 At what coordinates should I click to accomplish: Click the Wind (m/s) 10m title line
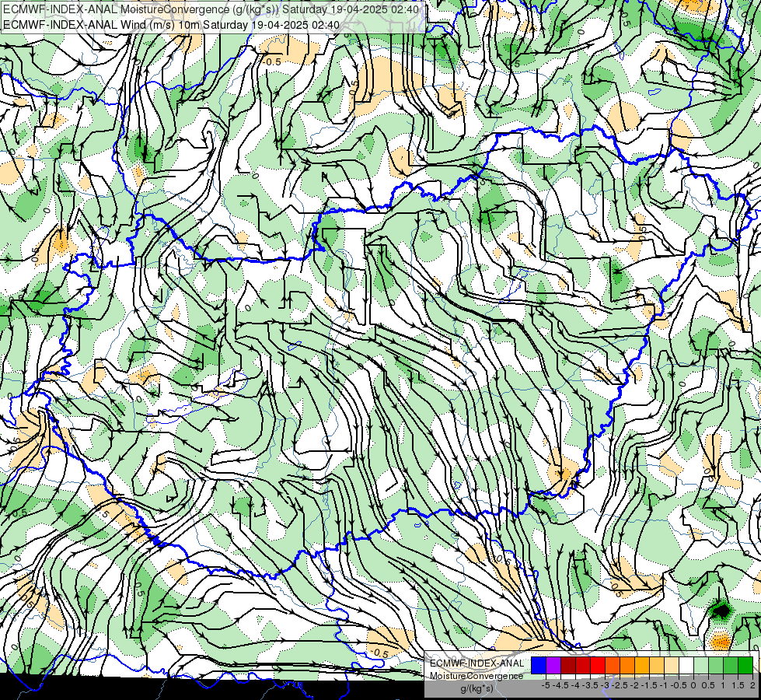[171, 25]
